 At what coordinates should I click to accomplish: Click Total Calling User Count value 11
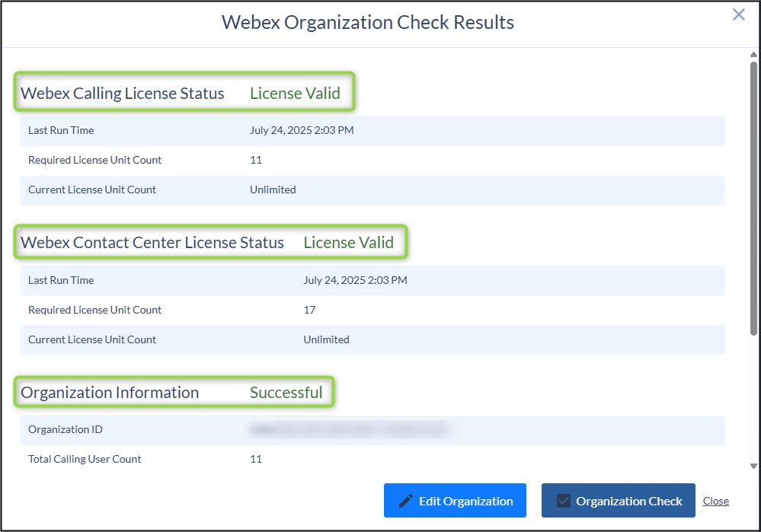click(x=256, y=459)
